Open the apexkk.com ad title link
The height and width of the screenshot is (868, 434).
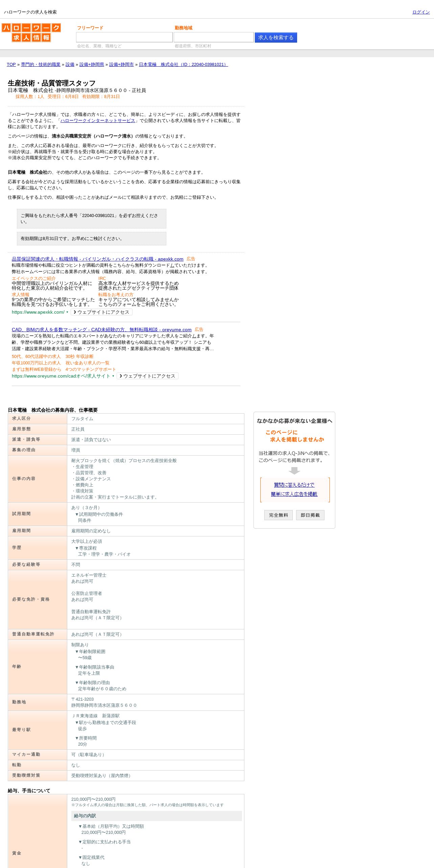[98, 259]
